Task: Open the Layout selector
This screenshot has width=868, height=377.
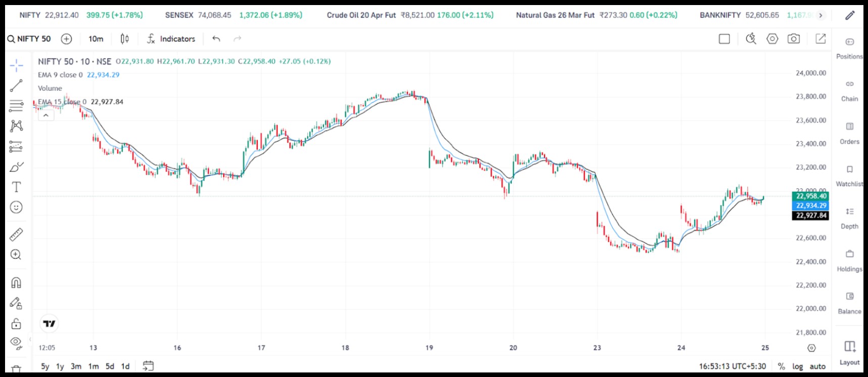Action: (849, 353)
